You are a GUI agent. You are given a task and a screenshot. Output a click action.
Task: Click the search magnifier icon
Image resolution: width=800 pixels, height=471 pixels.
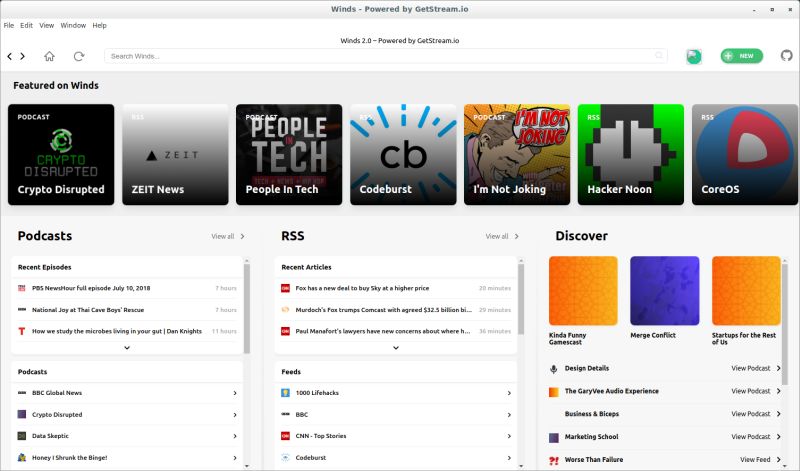tap(659, 55)
